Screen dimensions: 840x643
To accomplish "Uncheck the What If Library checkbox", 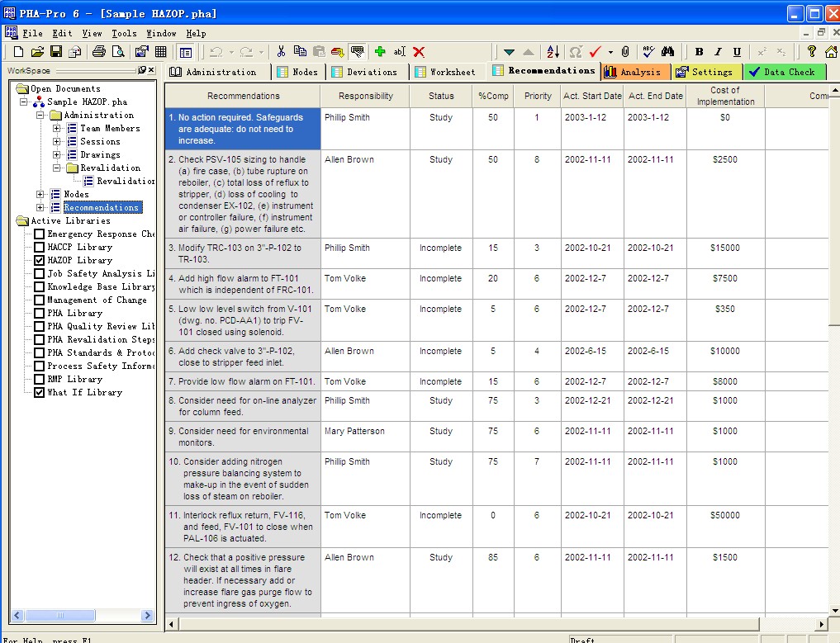I will (x=39, y=393).
